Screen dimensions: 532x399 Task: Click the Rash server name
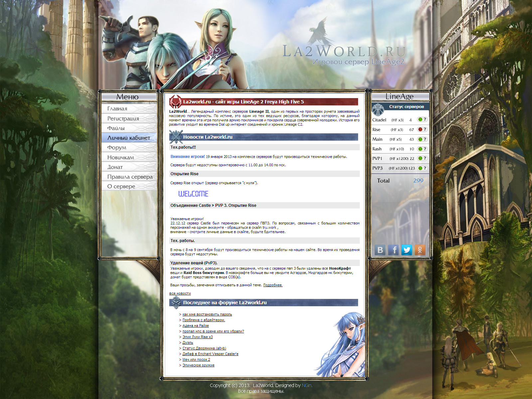pos(377,149)
